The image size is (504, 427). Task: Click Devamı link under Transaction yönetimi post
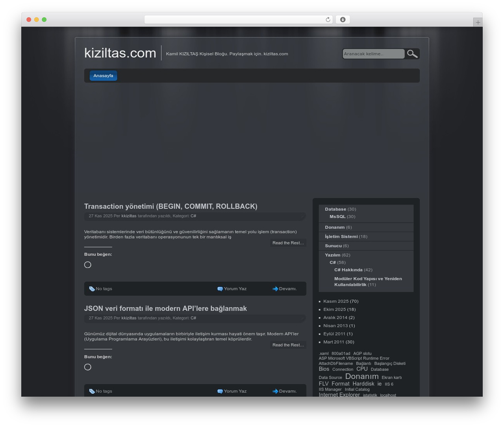pyautogui.click(x=288, y=289)
